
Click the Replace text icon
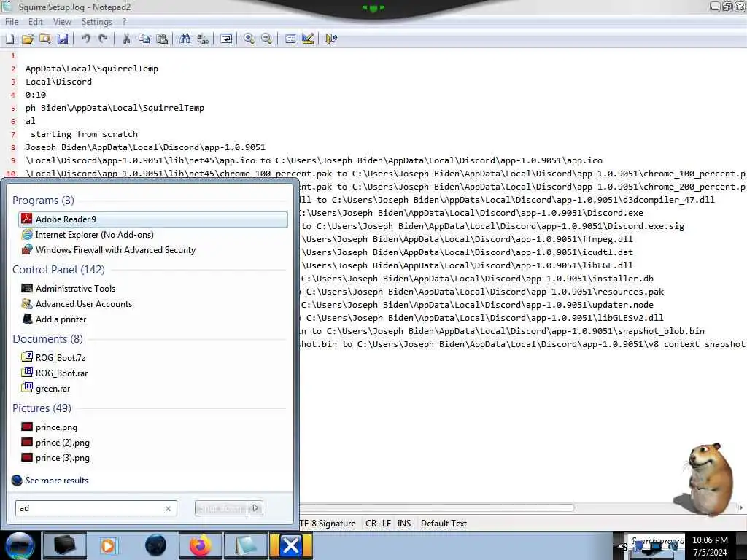[203, 39]
